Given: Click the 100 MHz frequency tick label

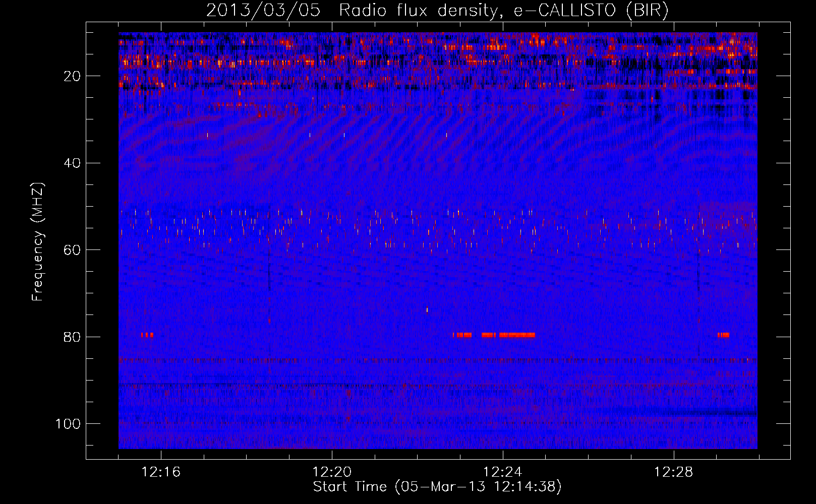Looking at the screenshot, I should click(x=68, y=424).
